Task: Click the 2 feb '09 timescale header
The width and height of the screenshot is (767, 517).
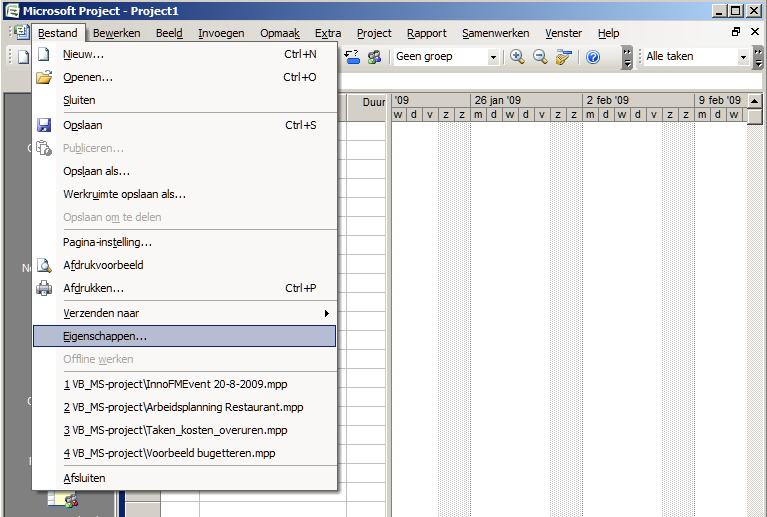Action: pos(638,100)
